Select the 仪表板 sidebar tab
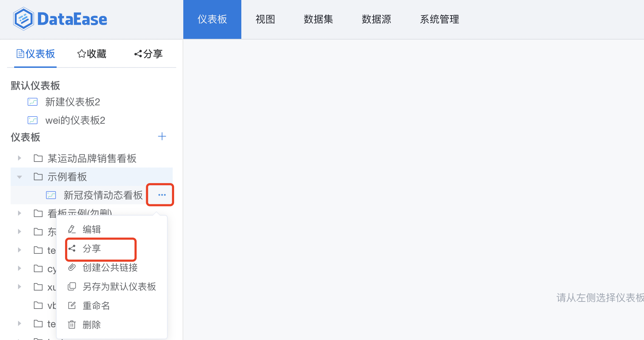The width and height of the screenshot is (644, 340). [x=35, y=54]
